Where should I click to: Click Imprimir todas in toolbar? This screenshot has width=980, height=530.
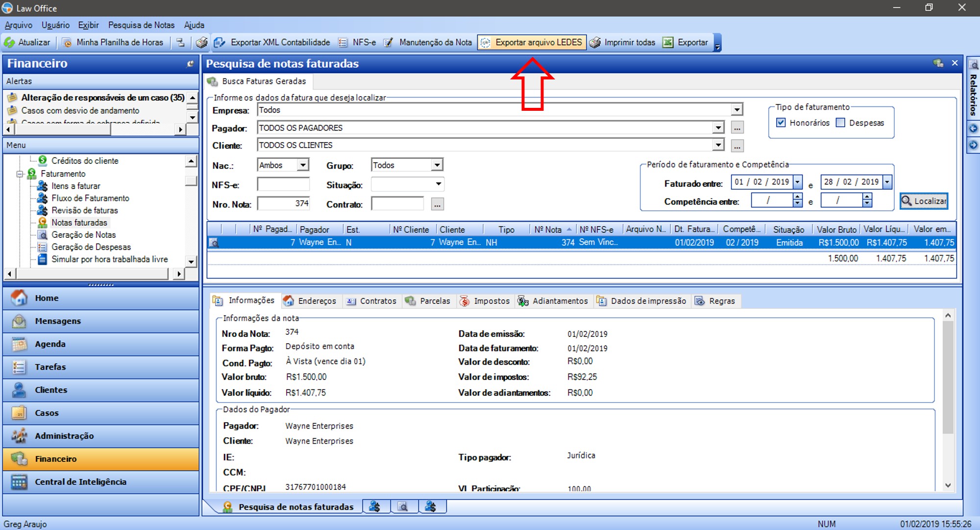point(623,43)
